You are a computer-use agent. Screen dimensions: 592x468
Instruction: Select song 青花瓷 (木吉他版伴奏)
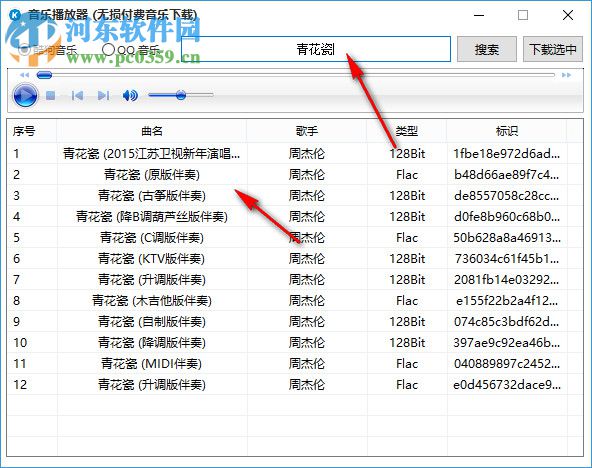[152, 301]
